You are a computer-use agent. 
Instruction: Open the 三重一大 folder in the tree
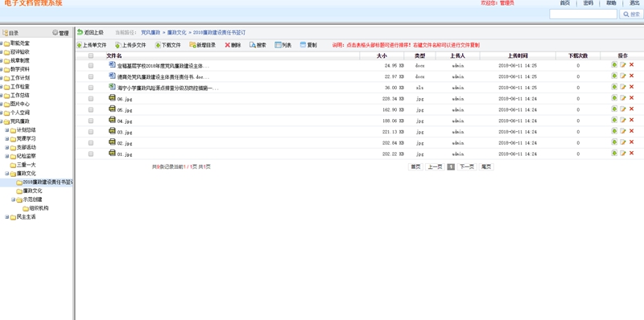[x=23, y=165]
